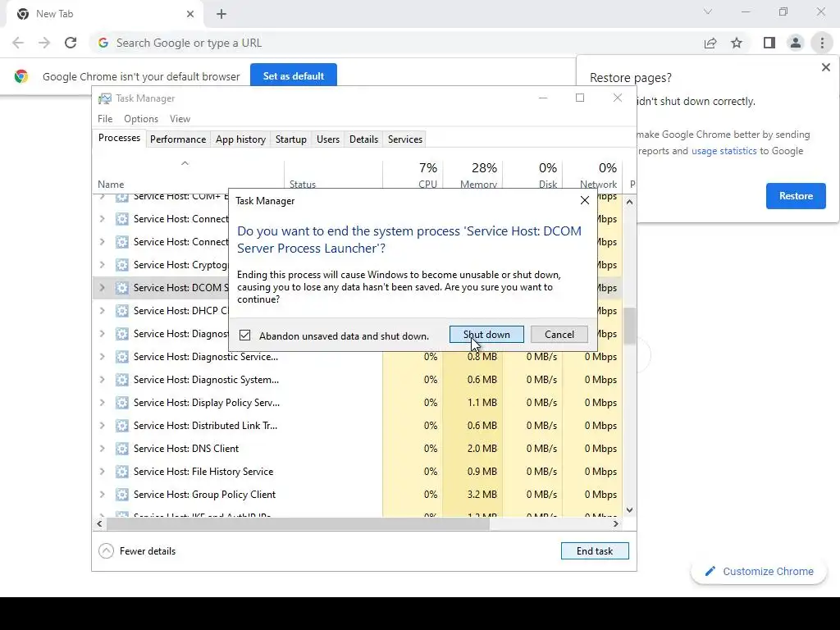Expand Service Host: Display Policy Serv row
The image size is (840, 630).
[103, 402]
